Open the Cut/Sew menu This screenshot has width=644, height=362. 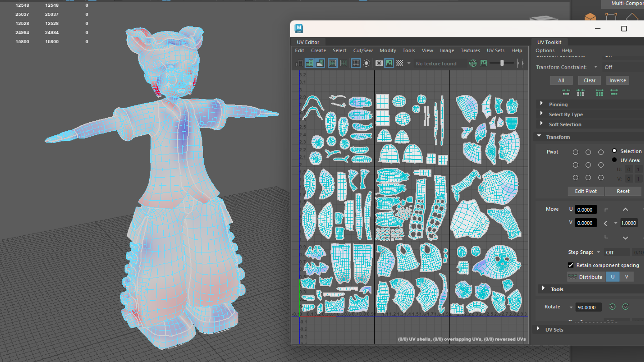tap(363, 51)
